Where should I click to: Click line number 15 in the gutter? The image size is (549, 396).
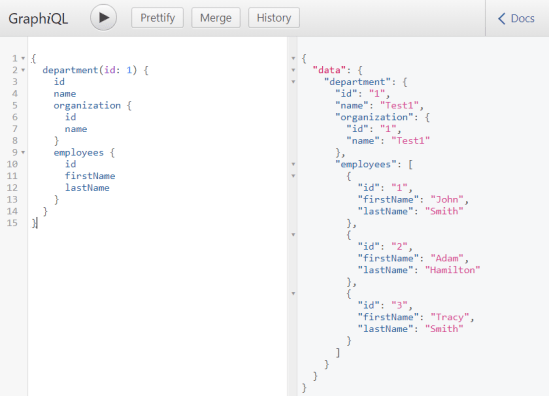click(12, 223)
